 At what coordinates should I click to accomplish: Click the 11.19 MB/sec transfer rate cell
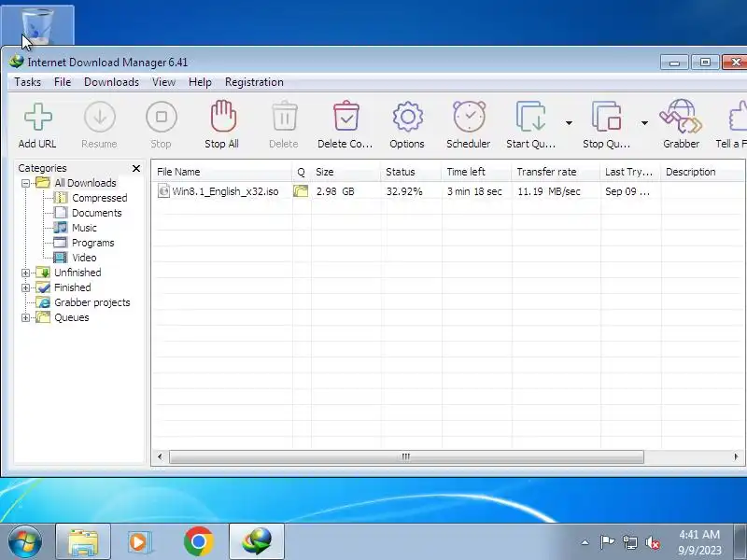pos(549,191)
